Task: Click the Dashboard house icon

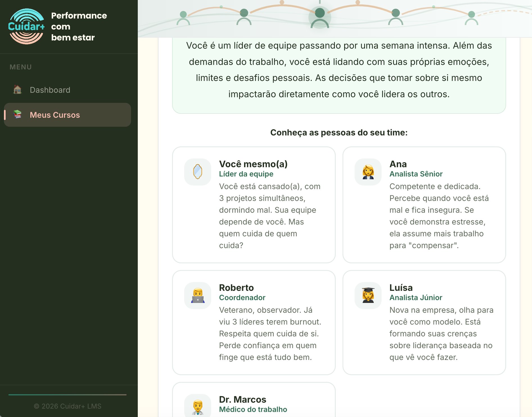Action: pos(17,90)
